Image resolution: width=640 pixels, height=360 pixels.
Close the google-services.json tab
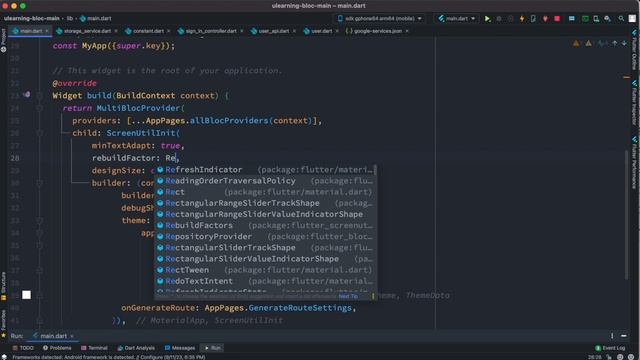click(x=407, y=31)
